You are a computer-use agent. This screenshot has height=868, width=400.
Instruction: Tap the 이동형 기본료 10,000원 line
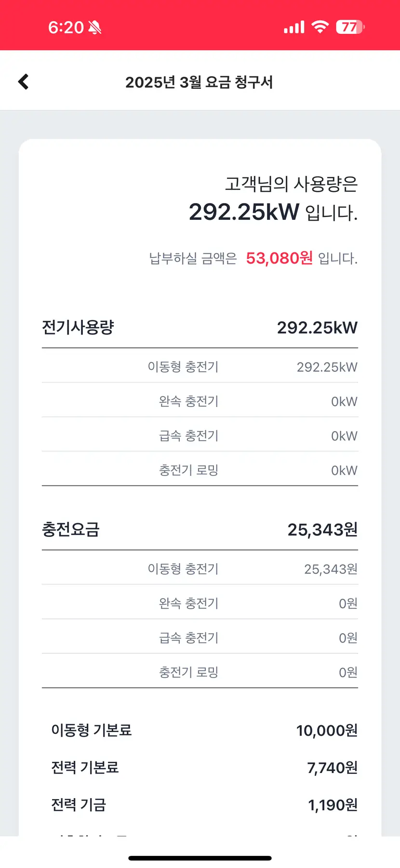click(205, 731)
